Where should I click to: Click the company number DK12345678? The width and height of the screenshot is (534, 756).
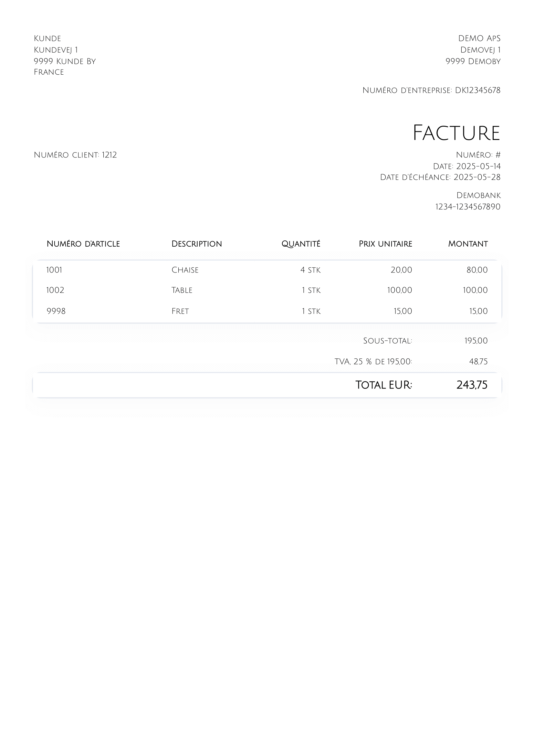coord(477,90)
